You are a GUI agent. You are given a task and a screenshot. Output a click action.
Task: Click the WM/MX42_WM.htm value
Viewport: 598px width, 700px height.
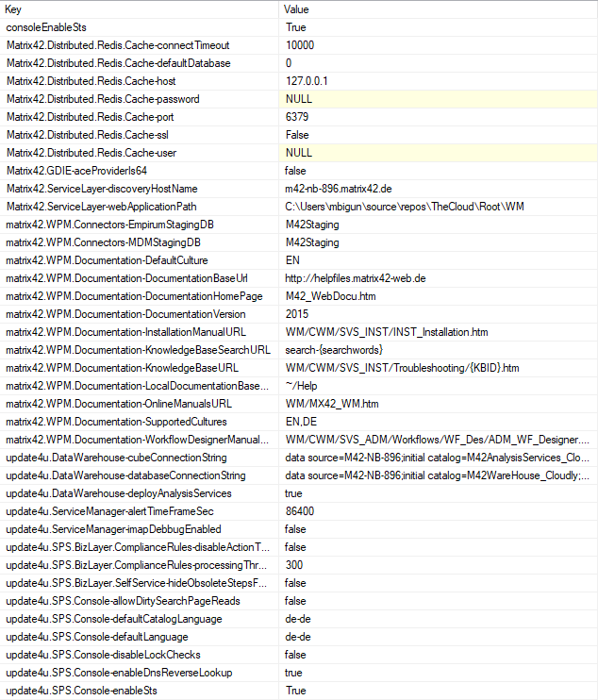pyautogui.click(x=439, y=404)
